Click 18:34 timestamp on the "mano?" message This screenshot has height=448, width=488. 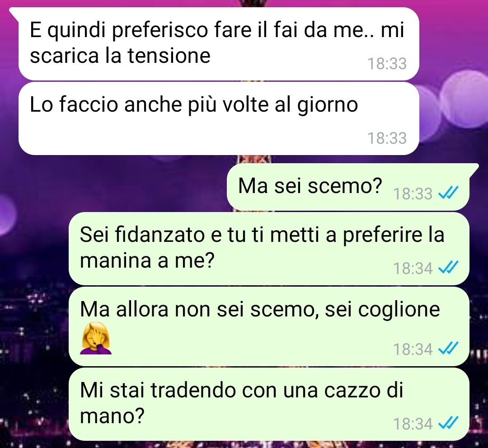(413, 424)
